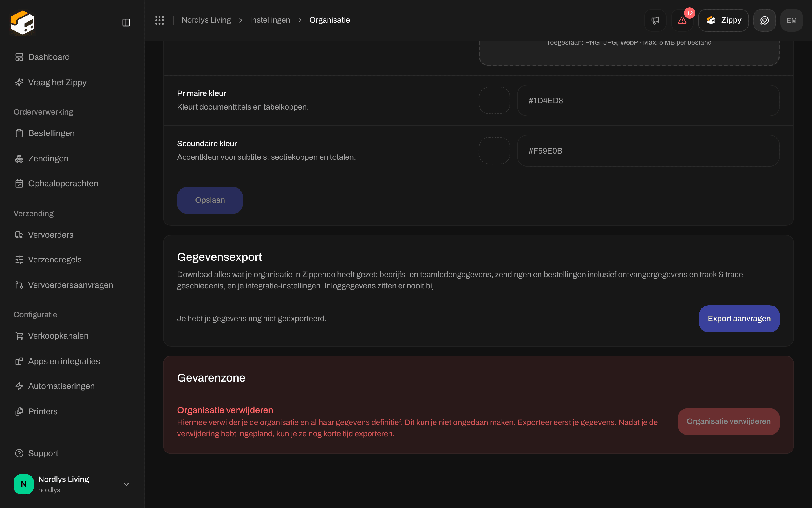Open the Secundaire kleur color swatch

point(494,151)
